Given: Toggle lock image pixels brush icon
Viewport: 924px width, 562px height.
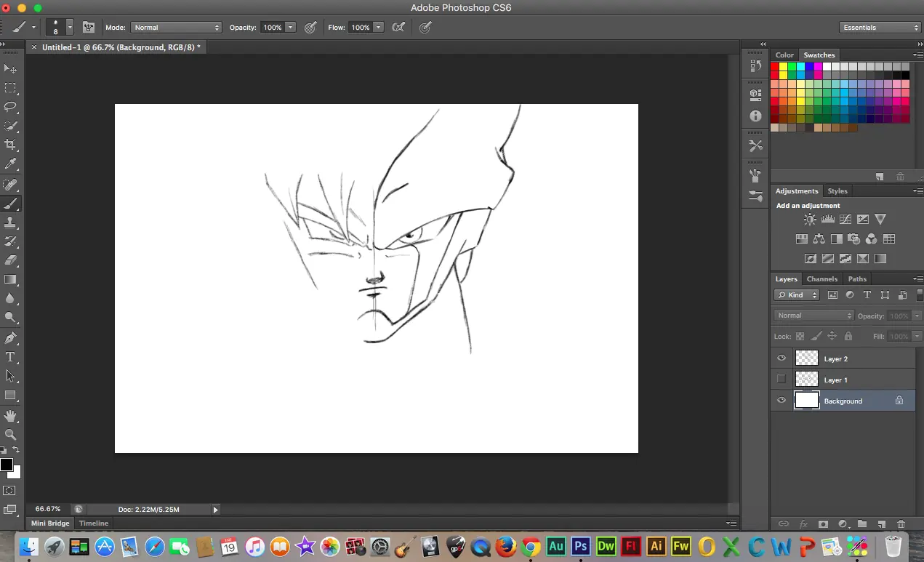Looking at the screenshot, I should pyautogui.click(x=816, y=337).
